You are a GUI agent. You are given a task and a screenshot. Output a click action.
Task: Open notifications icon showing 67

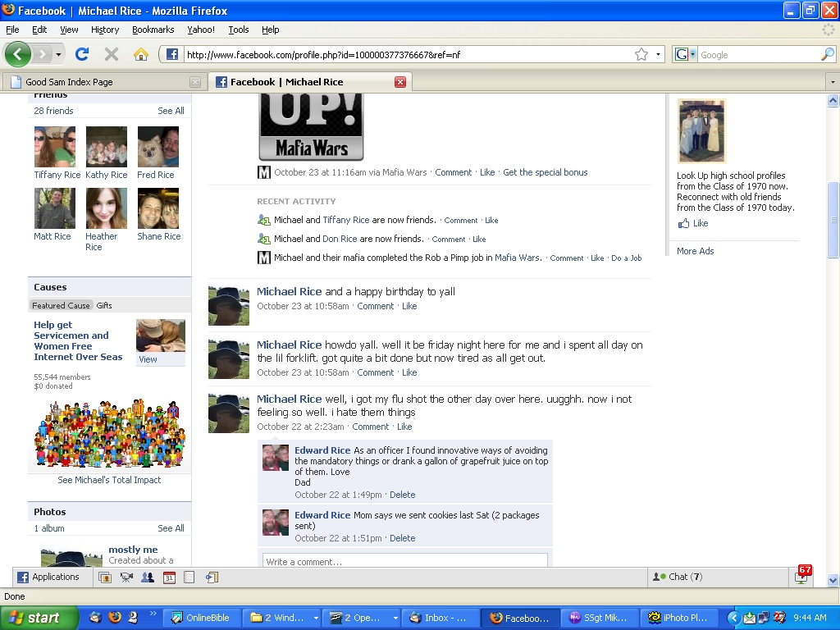click(802, 575)
